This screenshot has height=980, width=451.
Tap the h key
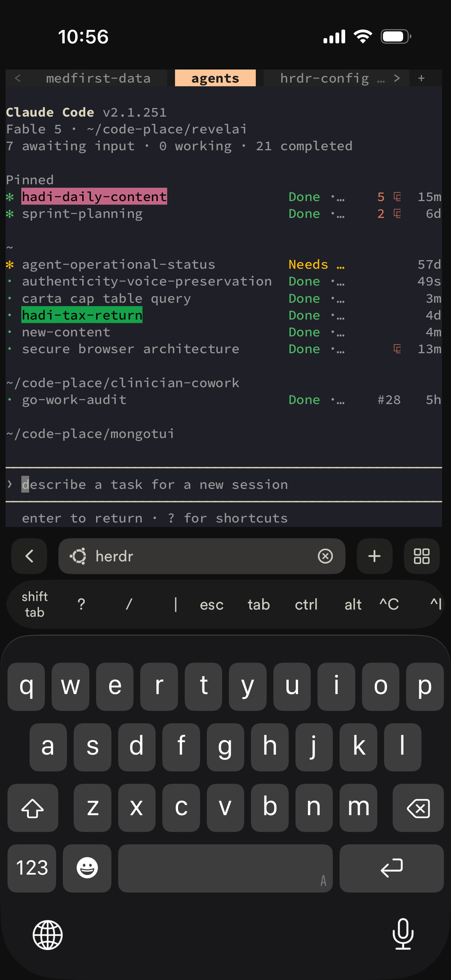tap(270, 747)
